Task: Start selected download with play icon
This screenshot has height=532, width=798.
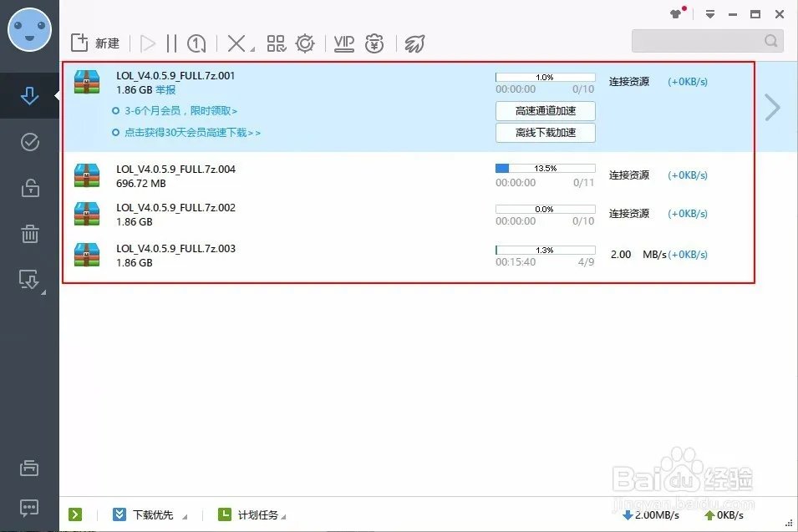Action: pos(148,43)
